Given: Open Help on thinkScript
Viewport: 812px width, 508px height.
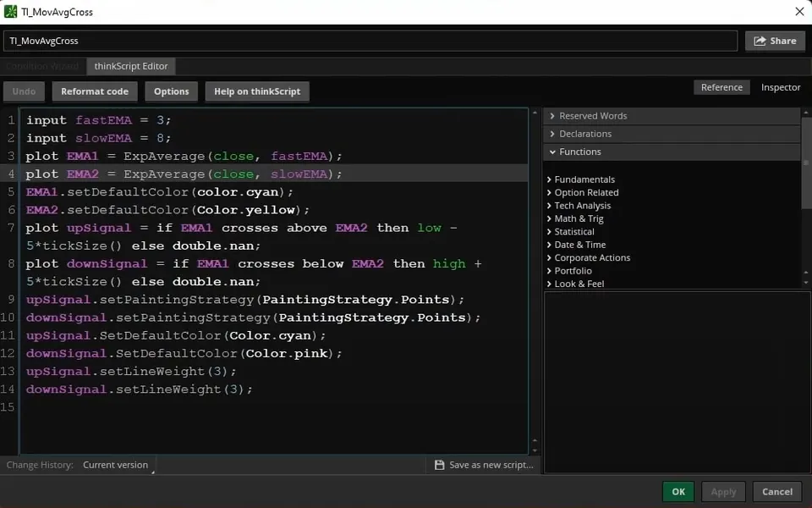Looking at the screenshot, I should coord(257,91).
